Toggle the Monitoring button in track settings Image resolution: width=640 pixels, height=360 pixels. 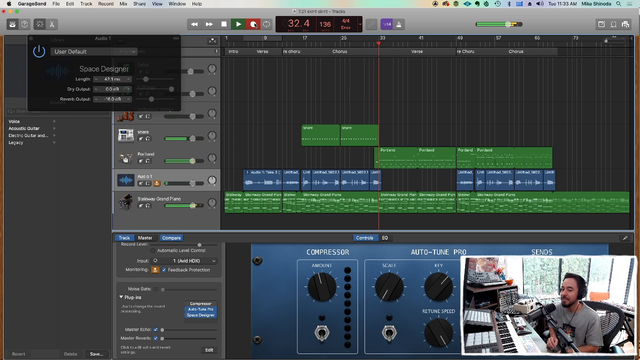[x=155, y=270]
